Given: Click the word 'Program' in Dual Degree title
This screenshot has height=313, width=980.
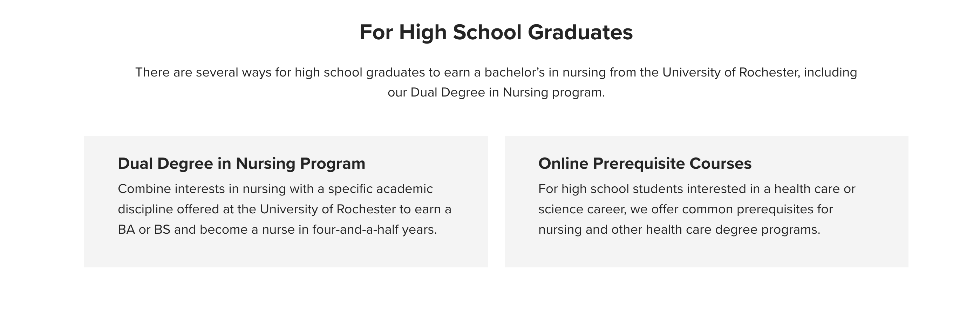Looking at the screenshot, I should [x=333, y=164].
